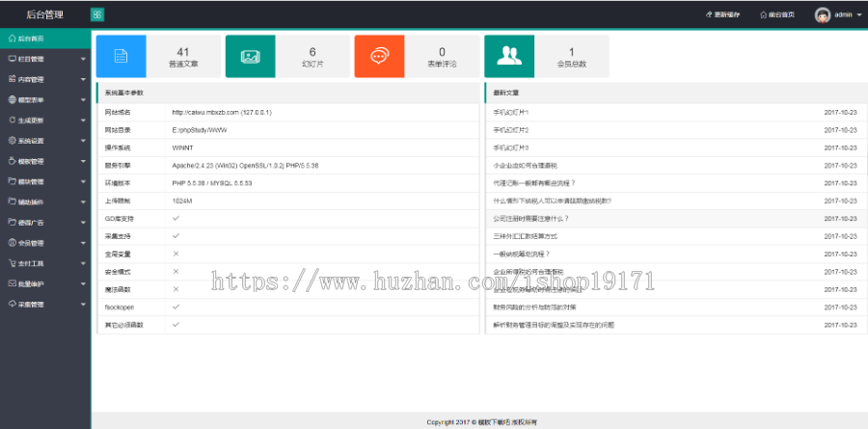868x429 pixels.
Task: Click the green users icon of 会员总数 card
Action: (x=509, y=57)
